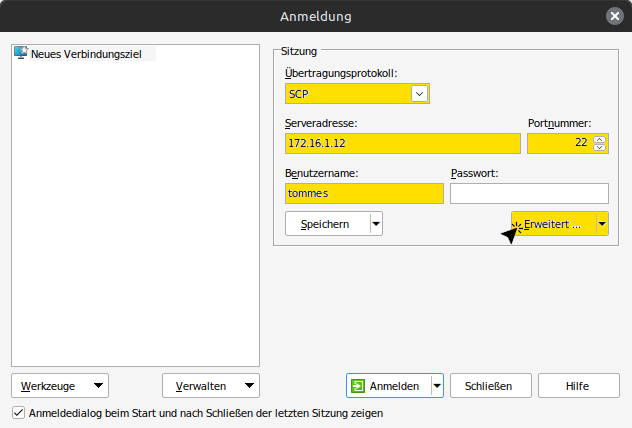Click the Benutzername field
The image size is (632, 428).
coord(363,194)
